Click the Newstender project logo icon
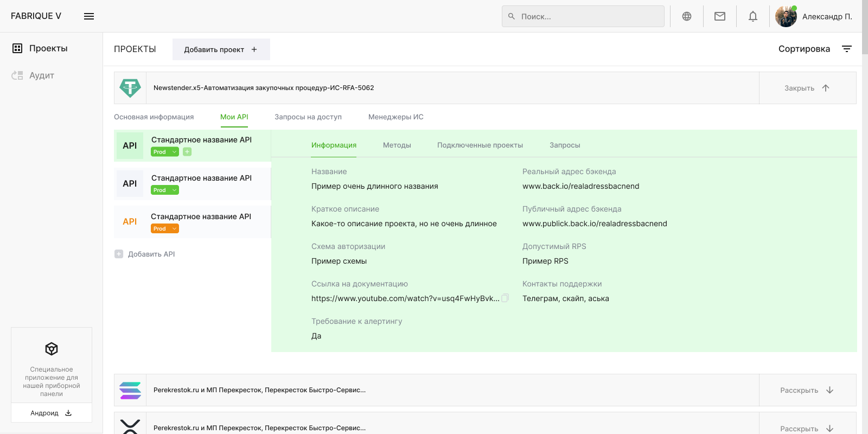The height and width of the screenshot is (434, 868). pyautogui.click(x=130, y=88)
